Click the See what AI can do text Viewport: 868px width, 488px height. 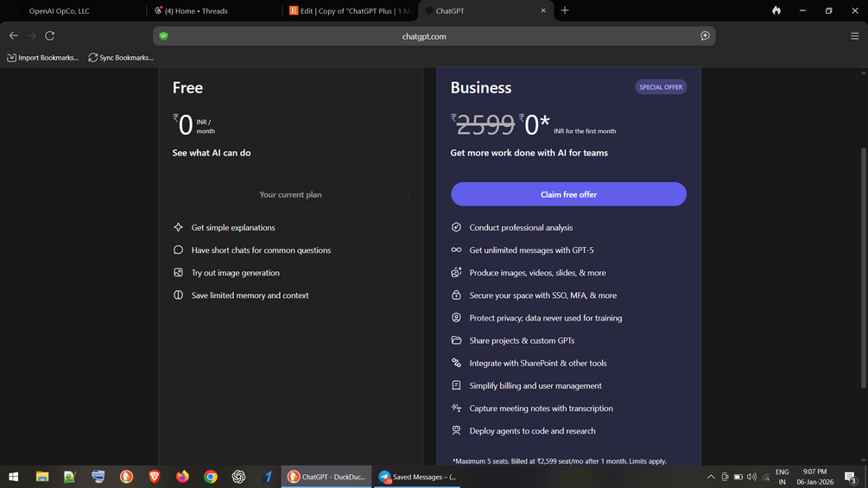click(212, 153)
